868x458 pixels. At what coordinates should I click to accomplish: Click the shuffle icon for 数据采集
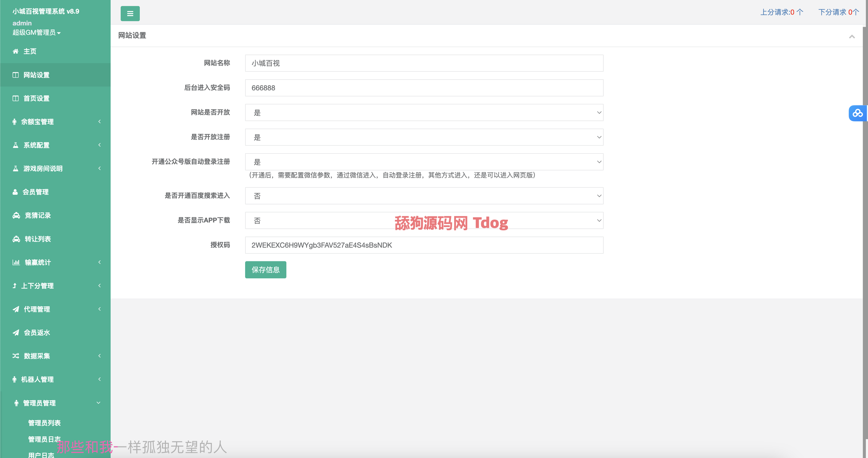[x=15, y=356]
